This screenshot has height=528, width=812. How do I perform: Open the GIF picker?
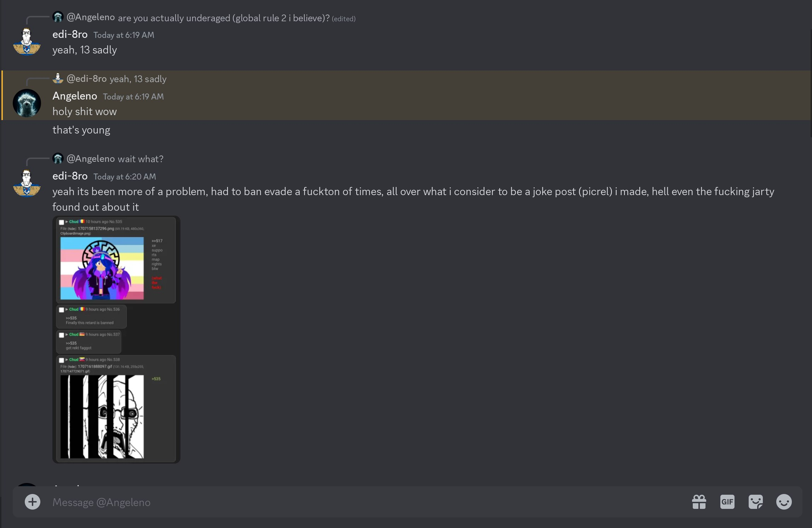tap(727, 502)
